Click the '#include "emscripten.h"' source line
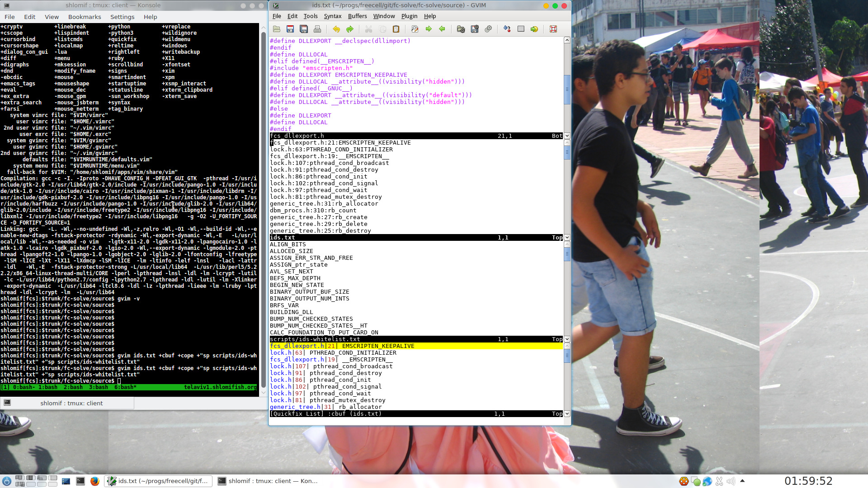The height and width of the screenshot is (488, 868). [311, 68]
